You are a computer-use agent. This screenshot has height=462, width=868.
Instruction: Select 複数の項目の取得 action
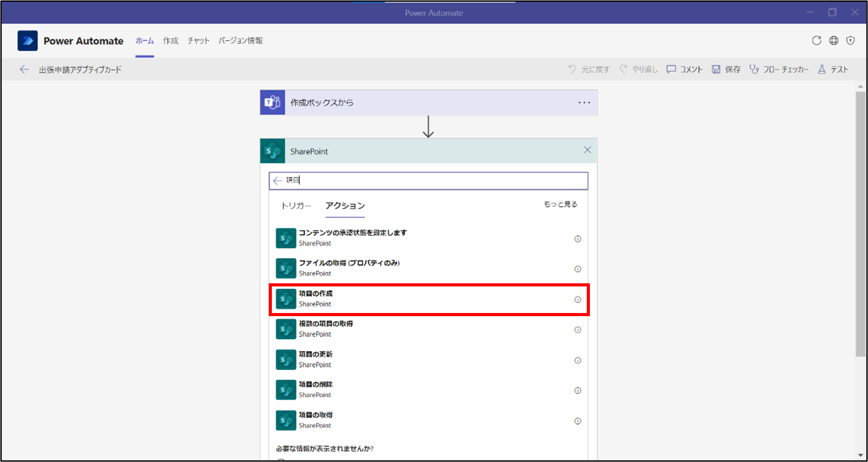pyautogui.click(x=428, y=329)
